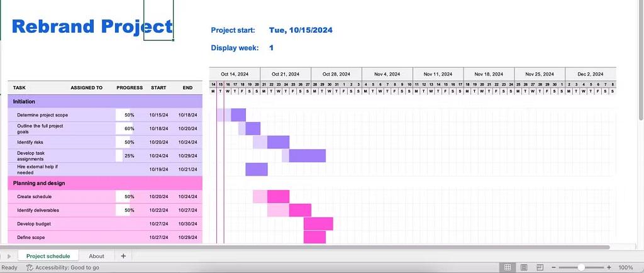Image resolution: width=644 pixels, height=273 pixels.
Task: Select the Define scope task name
Action: click(31, 237)
